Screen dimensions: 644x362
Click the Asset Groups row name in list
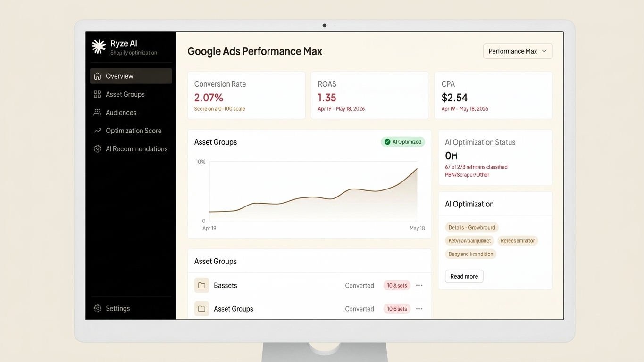pos(234,309)
